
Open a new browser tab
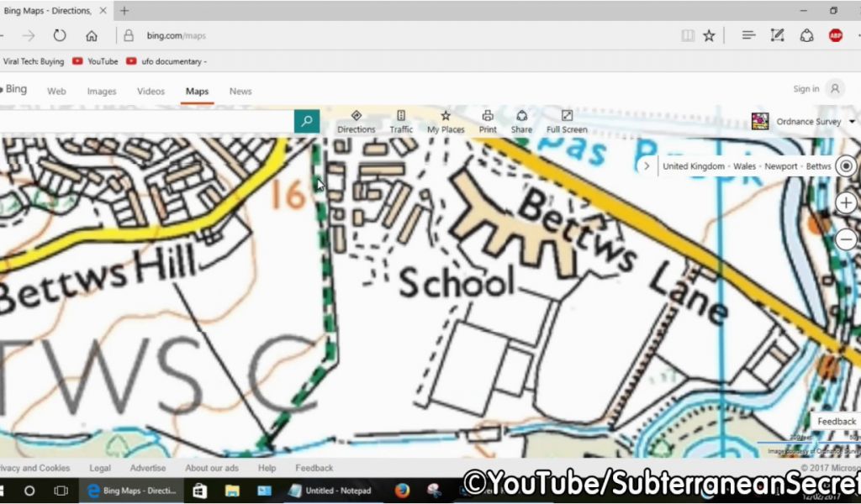click(x=124, y=10)
